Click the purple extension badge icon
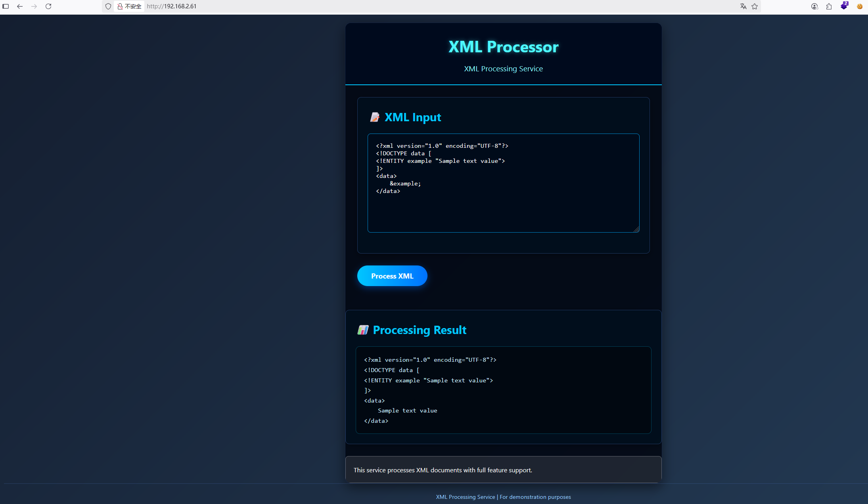Viewport: 868px width, 504px height. [x=844, y=6]
